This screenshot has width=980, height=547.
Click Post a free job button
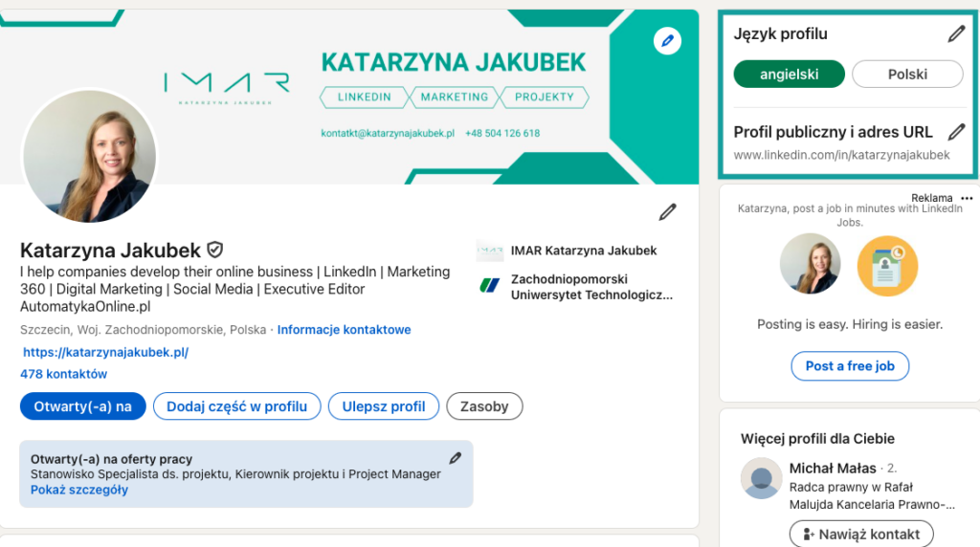(x=850, y=366)
